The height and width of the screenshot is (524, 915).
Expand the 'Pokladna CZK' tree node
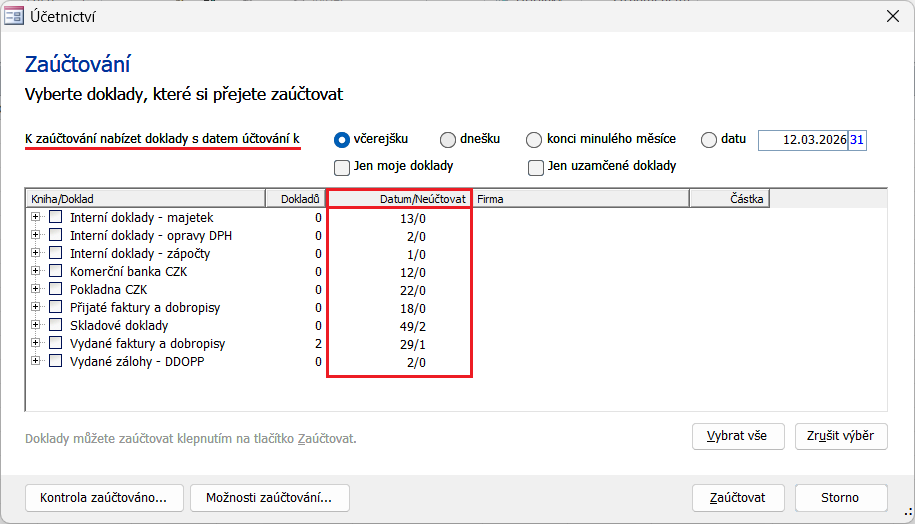coord(36,288)
